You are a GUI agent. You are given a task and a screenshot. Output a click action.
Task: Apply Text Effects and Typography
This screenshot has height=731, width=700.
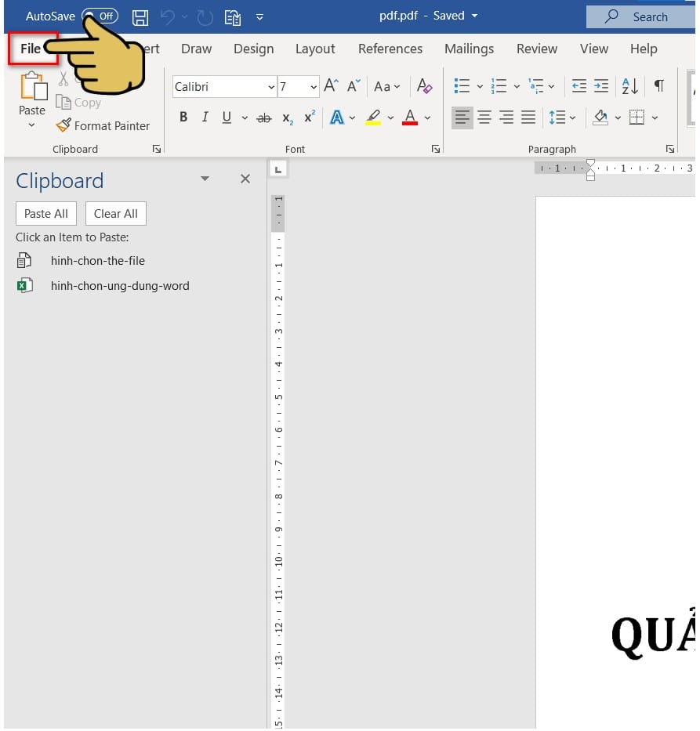[x=337, y=117]
